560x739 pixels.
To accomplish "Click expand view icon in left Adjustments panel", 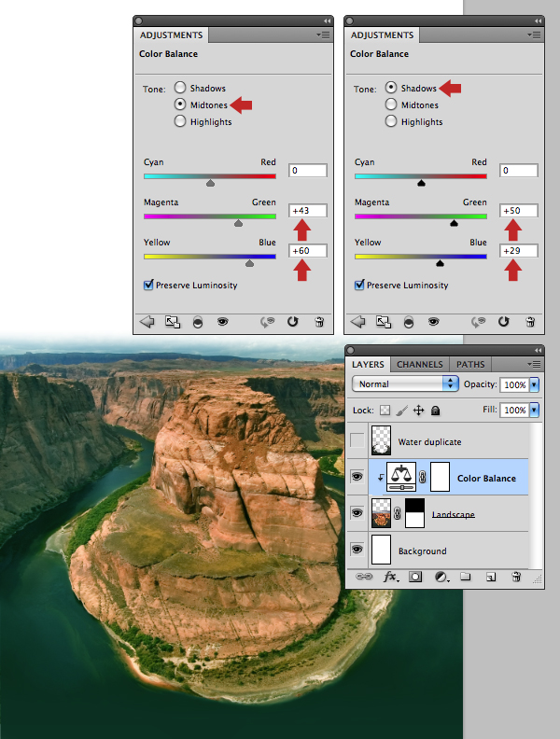I will (x=173, y=322).
